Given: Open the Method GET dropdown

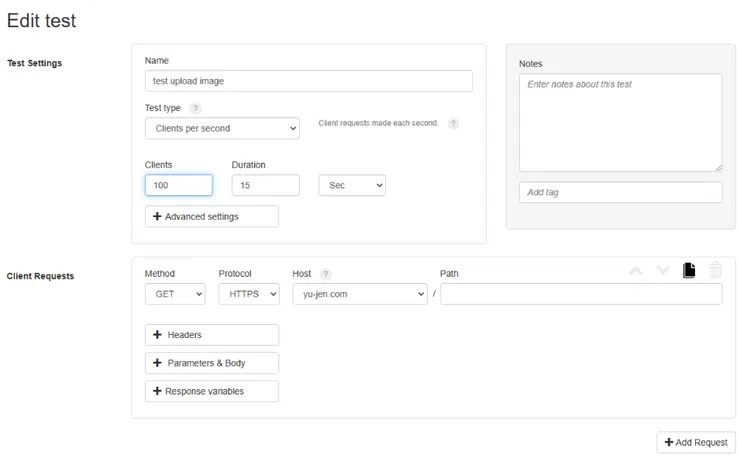Looking at the screenshot, I should 175,294.
